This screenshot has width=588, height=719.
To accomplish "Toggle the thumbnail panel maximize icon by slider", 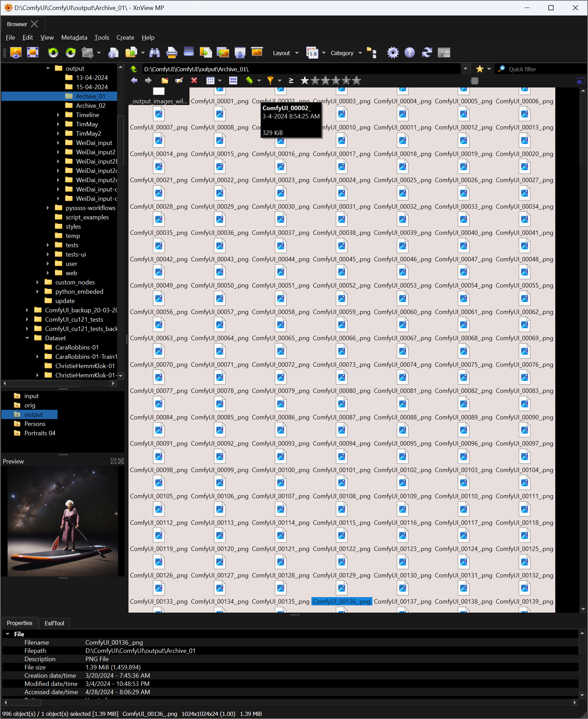I will click(x=581, y=81).
